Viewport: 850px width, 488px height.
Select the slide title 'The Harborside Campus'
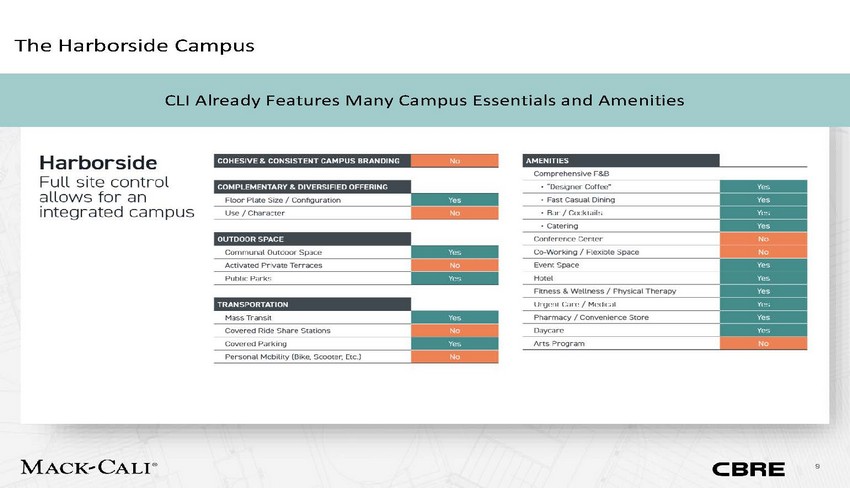133,46
